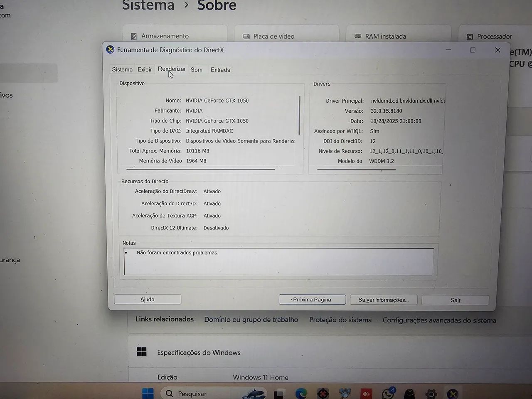The height and width of the screenshot is (399, 532).
Task: Click the Pesquisar search box in the taskbar
Action: (191, 393)
